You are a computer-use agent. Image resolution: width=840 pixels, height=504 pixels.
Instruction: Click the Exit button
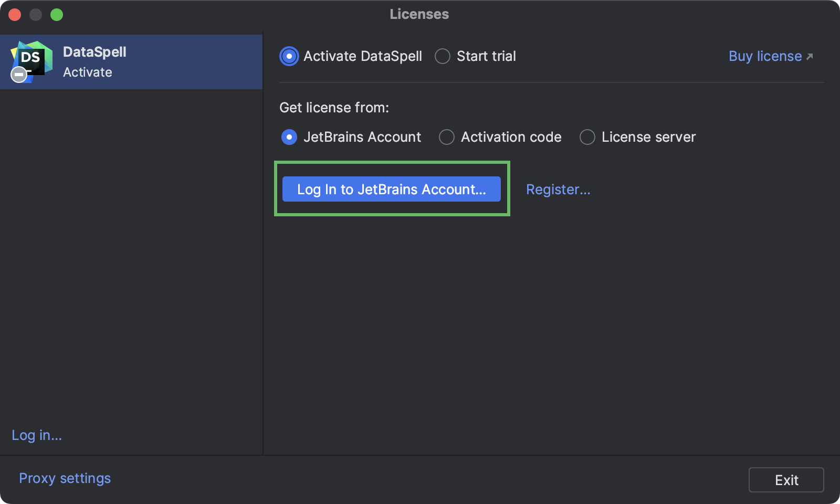786,479
